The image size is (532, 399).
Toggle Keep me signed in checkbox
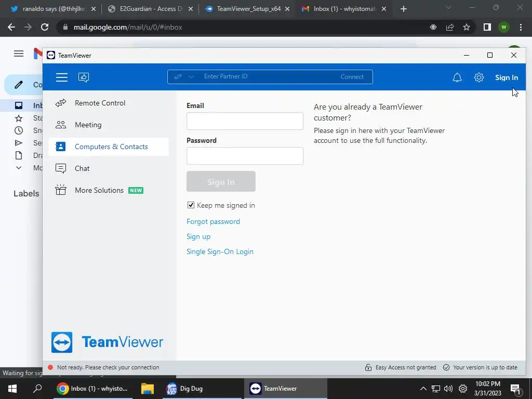(x=191, y=205)
